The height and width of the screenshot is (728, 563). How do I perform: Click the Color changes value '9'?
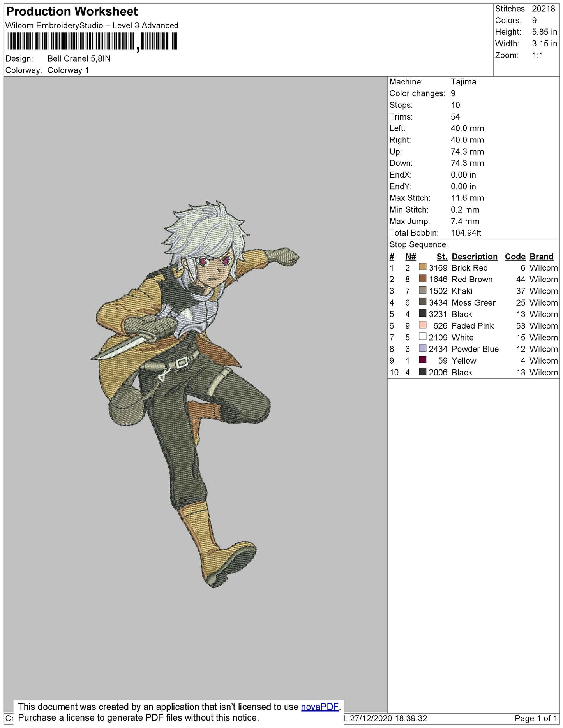tap(453, 93)
